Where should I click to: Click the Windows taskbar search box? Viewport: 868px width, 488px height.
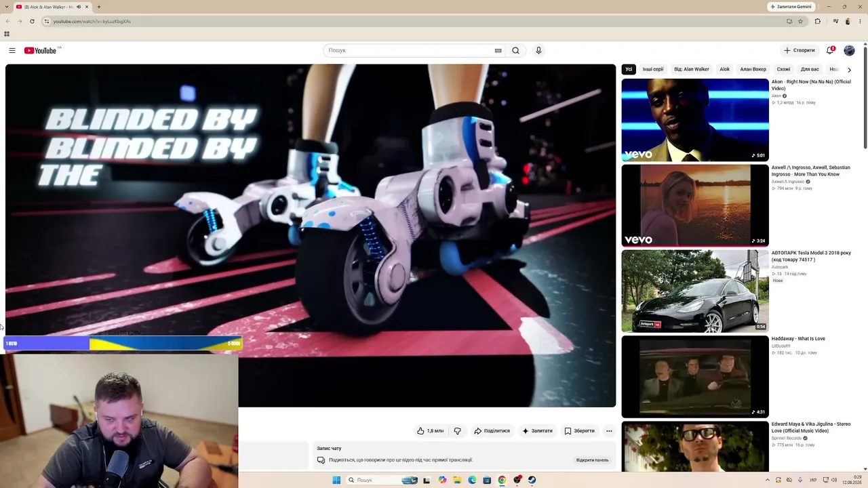click(381, 480)
